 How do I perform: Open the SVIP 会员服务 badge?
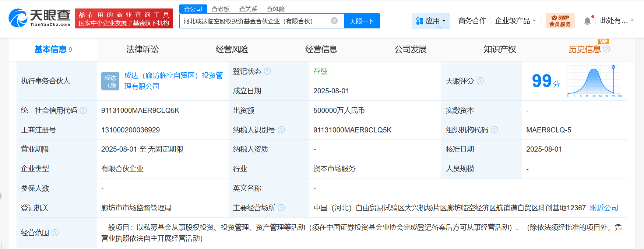560,21
